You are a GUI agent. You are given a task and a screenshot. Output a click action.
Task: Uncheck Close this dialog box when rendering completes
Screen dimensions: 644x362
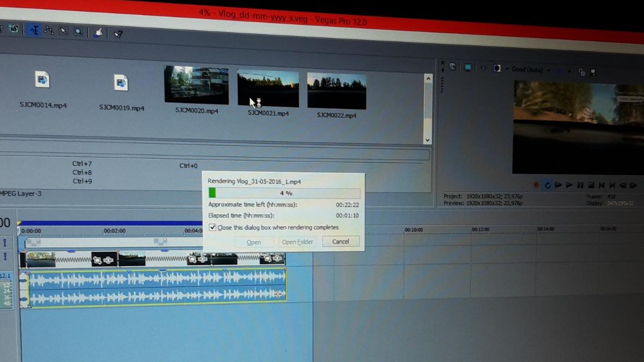[x=213, y=227]
